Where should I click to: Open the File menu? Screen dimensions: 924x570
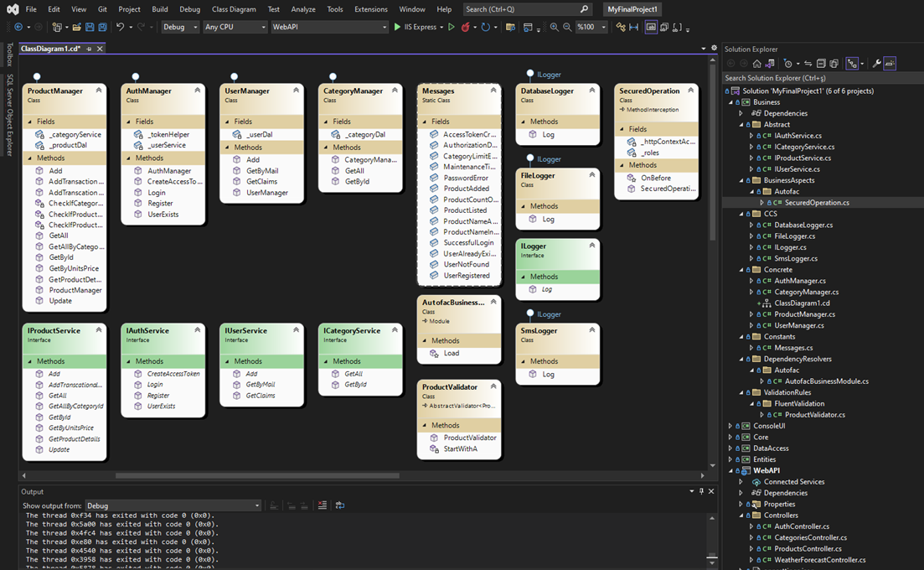click(x=31, y=9)
